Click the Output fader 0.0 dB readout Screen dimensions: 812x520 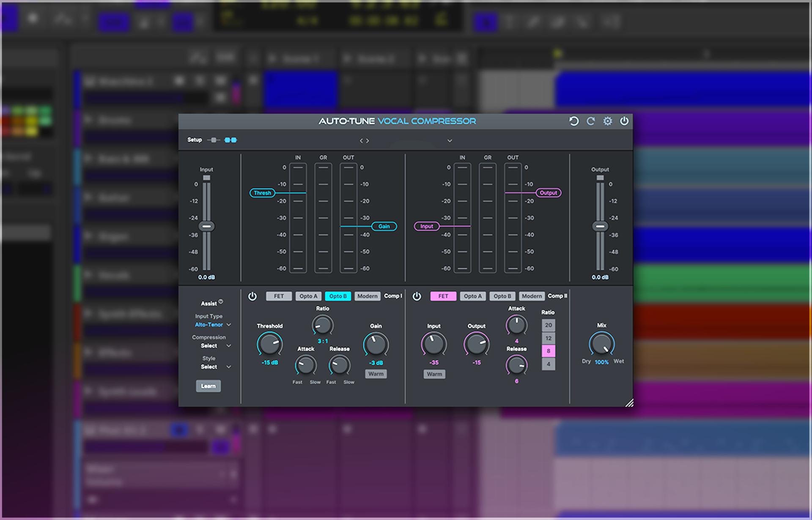pos(600,277)
